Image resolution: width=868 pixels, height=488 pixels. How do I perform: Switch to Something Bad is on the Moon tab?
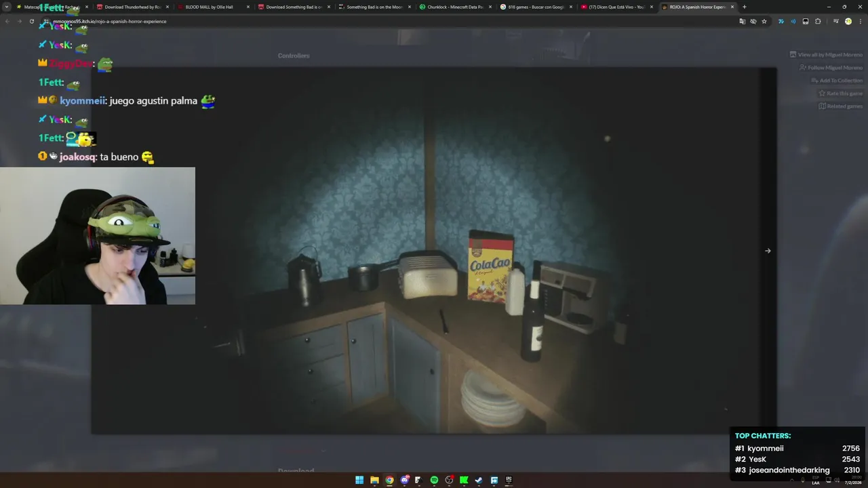(374, 7)
